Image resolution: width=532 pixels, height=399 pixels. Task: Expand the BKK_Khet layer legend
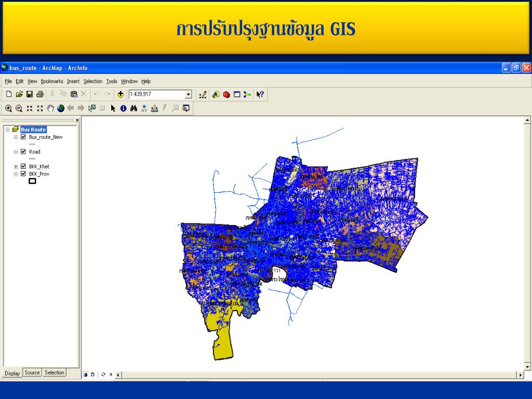click(x=16, y=167)
